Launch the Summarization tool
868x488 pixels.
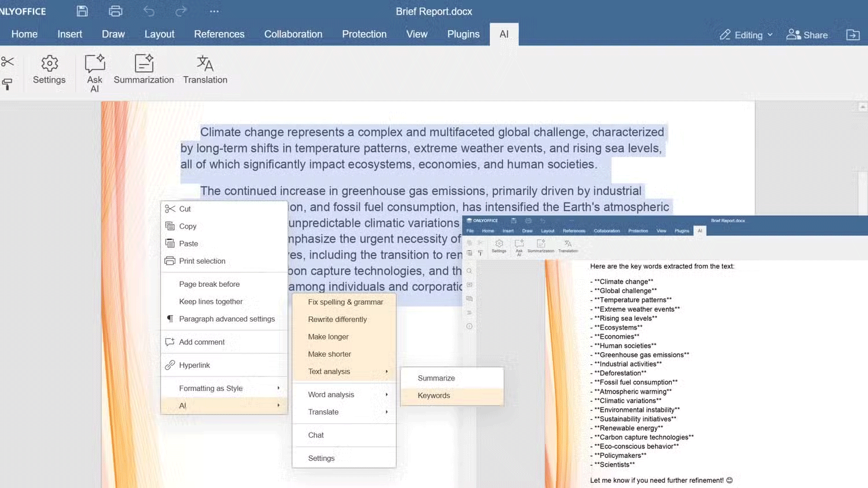[x=144, y=71]
